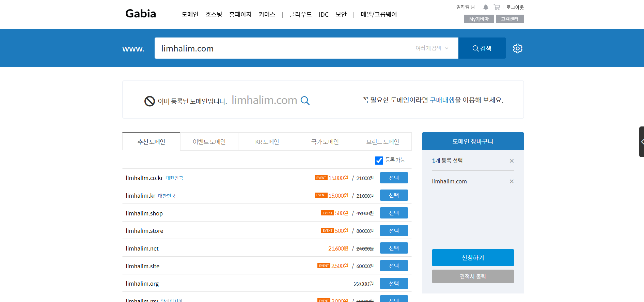Switch to 이벤트 도메인 tab

point(209,141)
